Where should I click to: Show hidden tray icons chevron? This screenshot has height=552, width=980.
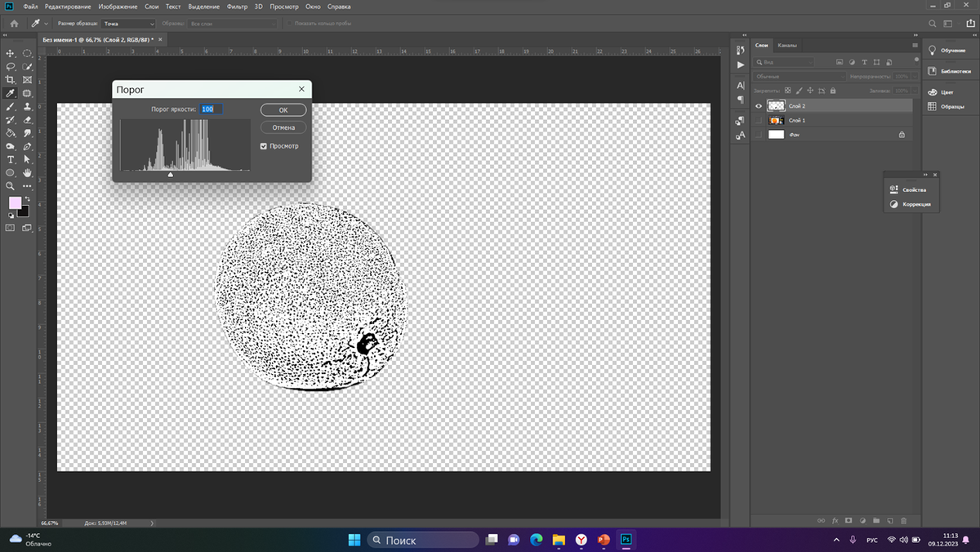[x=835, y=540]
